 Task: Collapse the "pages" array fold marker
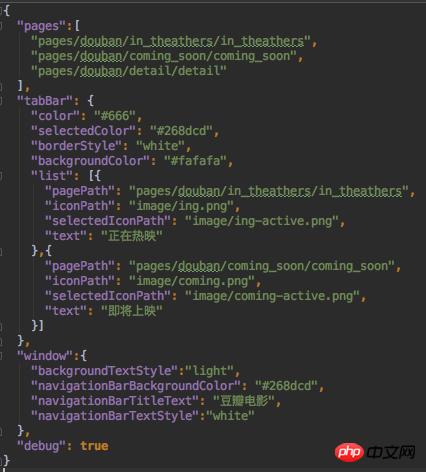coord(1,26)
